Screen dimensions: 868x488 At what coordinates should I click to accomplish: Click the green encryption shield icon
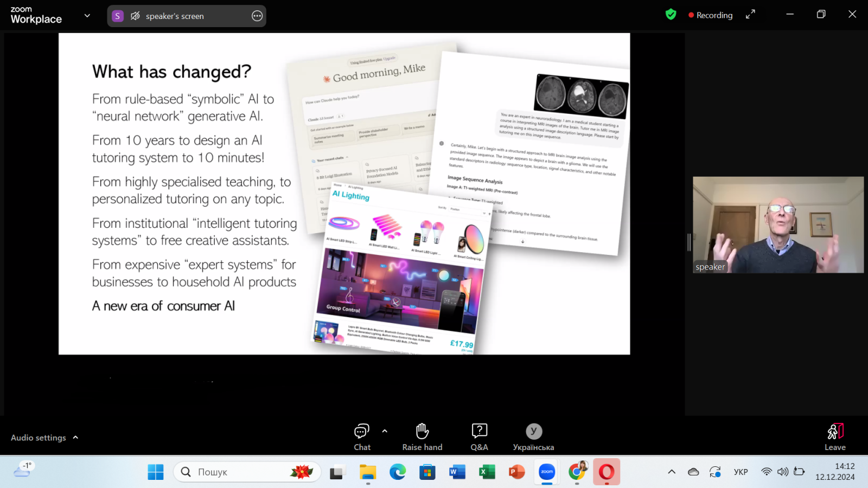671,15
